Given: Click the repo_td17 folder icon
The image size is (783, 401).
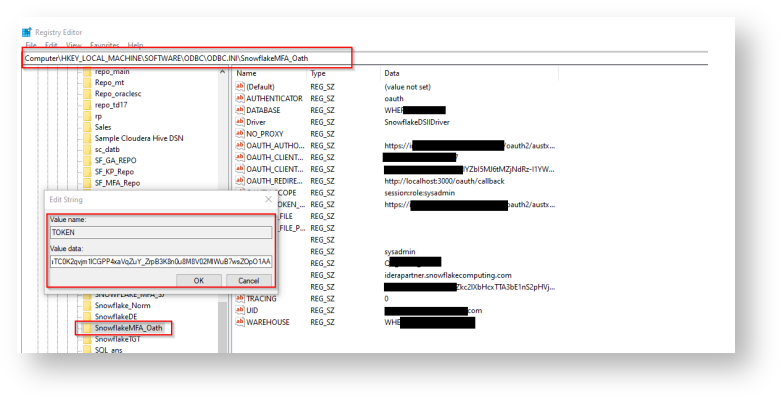Looking at the screenshot, I should click(x=87, y=105).
